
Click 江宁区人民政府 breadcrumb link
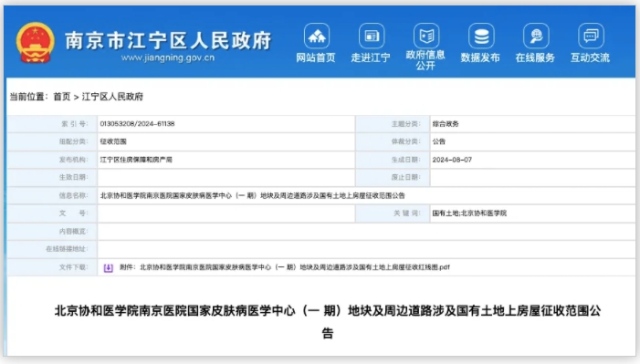tap(112, 97)
